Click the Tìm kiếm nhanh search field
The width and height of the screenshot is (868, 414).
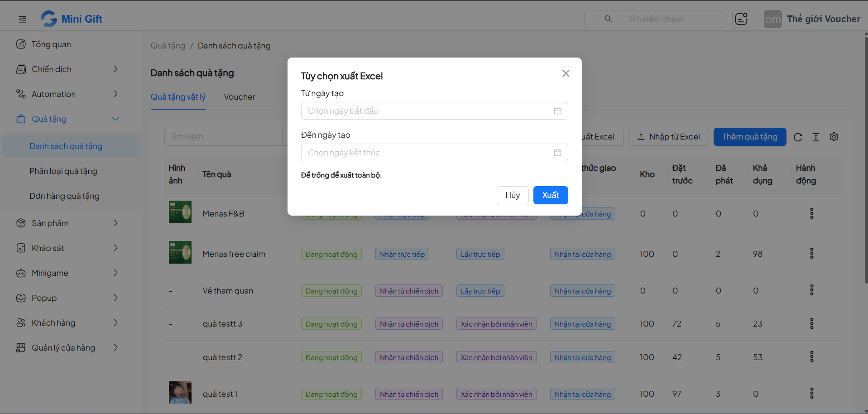[653, 19]
